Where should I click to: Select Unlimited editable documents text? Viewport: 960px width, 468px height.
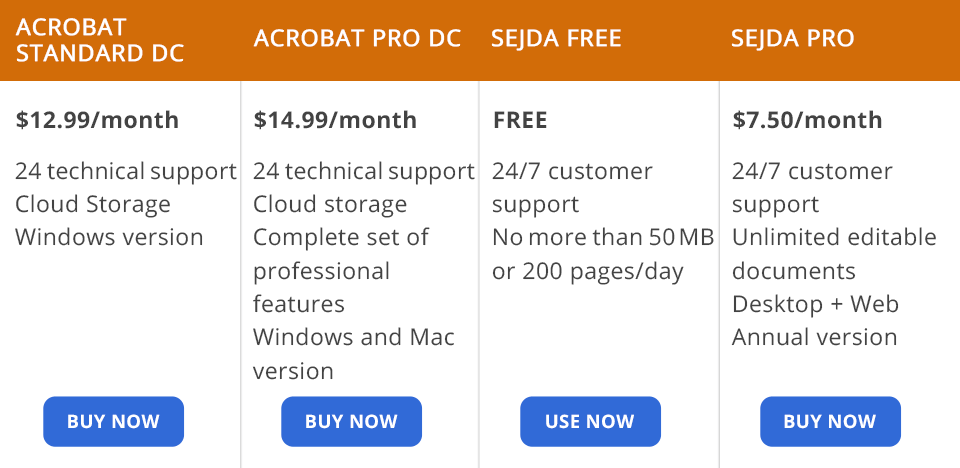pos(834,254)
